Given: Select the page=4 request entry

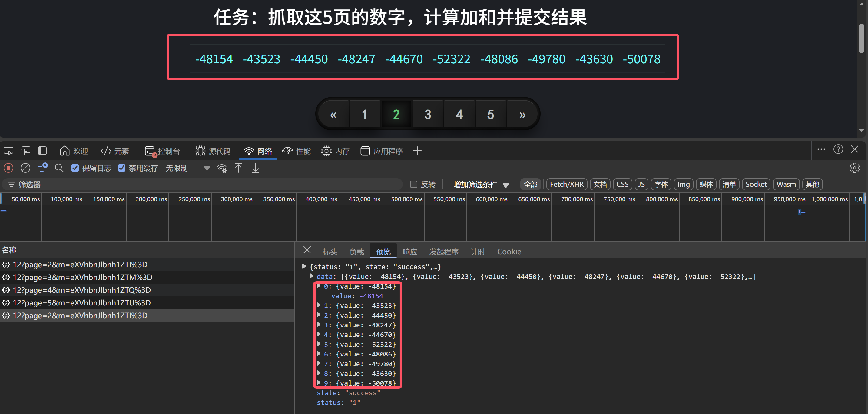Looking at the screenshot, I should (x=81, y=290).
